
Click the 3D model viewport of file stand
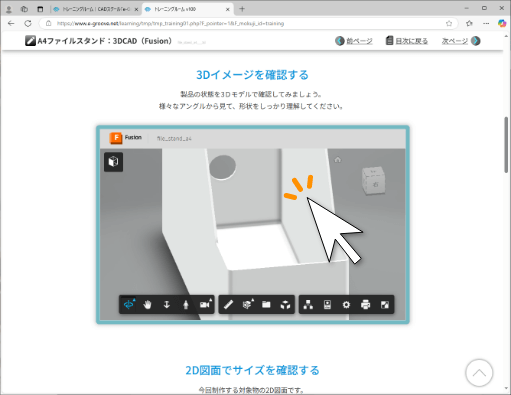tap(252, 234)
